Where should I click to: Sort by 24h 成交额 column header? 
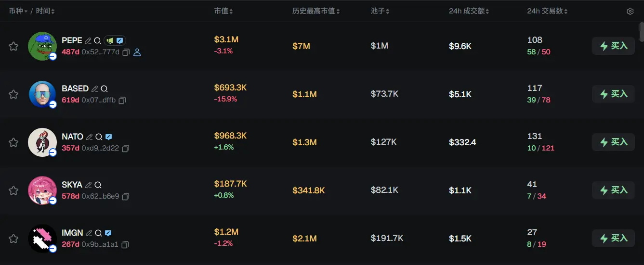[x=469, y=11]
